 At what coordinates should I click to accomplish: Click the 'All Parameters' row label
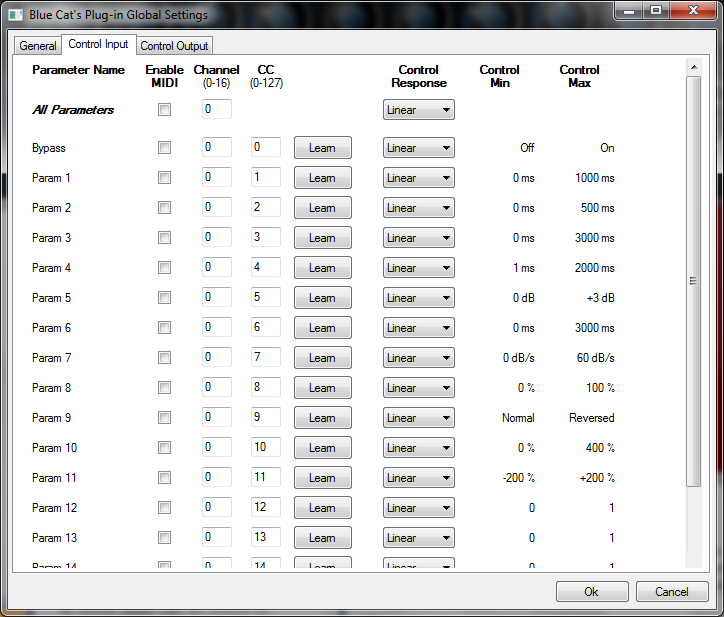pos(73,110)
